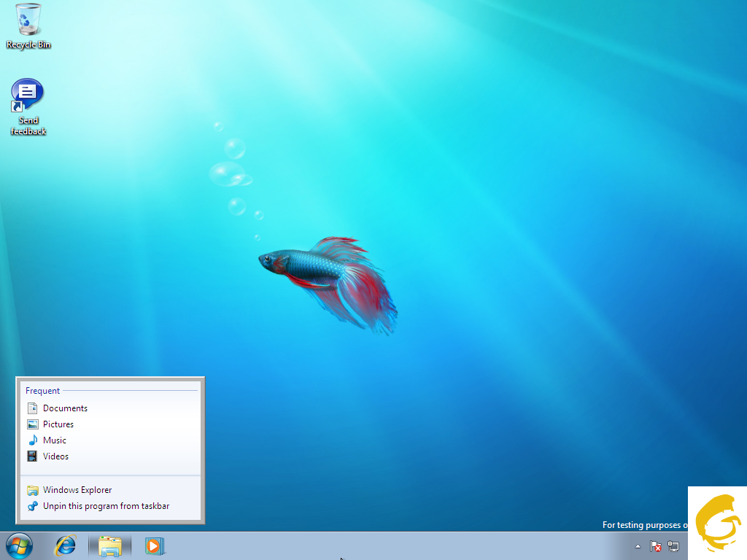The width and height of the screenshot is (747, 560).
Task: Open Pictures from the jump list
Action: click(58, 424)
